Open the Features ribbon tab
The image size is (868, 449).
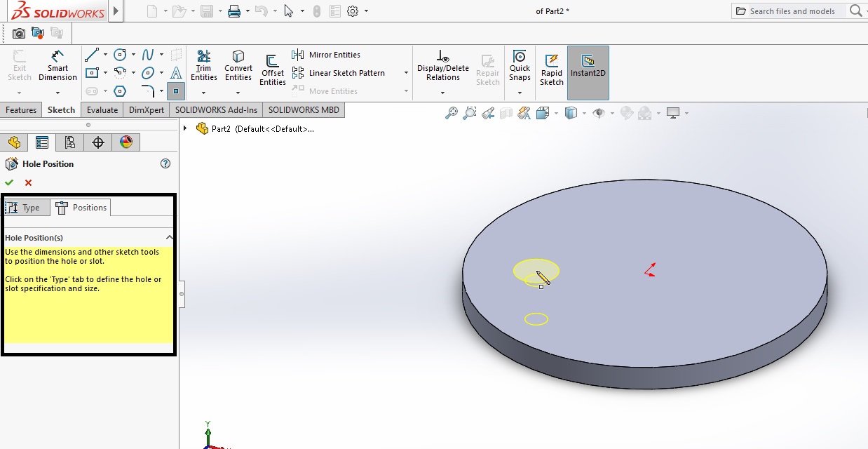pos(21,109)
